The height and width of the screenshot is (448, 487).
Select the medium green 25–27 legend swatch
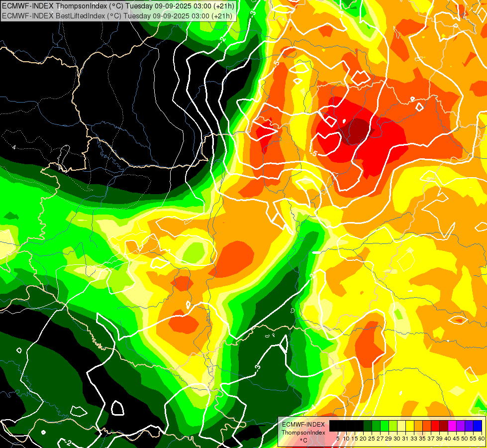[376, 426]
